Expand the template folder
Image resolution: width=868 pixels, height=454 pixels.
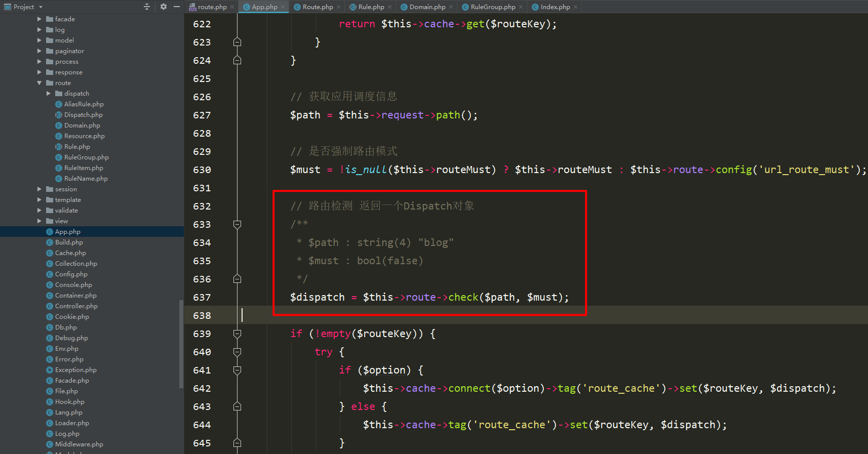40,199
